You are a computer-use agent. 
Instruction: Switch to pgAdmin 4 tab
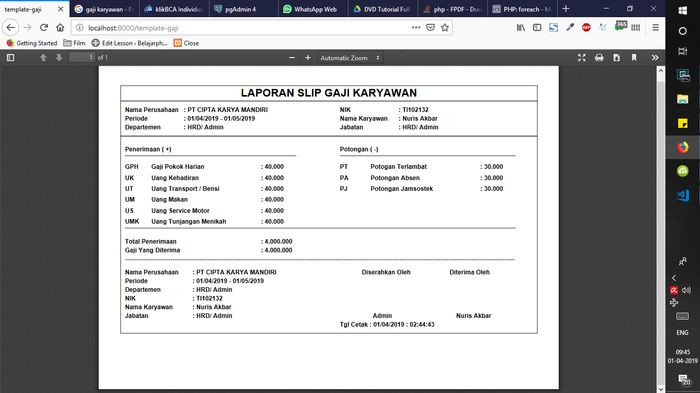tap(243, 9)
